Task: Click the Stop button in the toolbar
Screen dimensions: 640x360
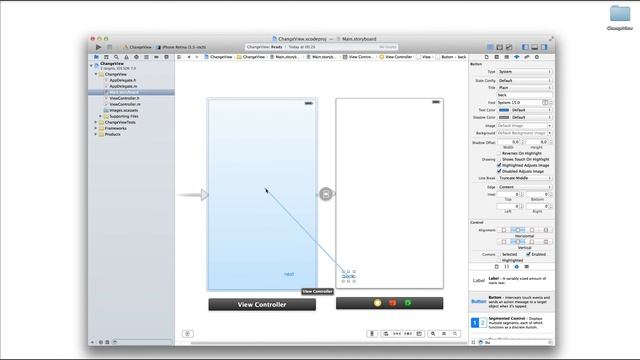Action: pyautogui.click(x=109, y=47)
